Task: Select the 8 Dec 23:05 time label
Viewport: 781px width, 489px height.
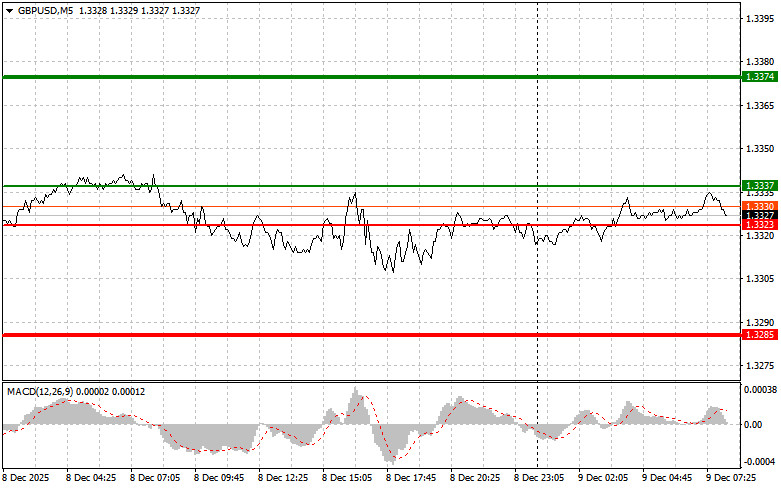Action: coord(539,478)
